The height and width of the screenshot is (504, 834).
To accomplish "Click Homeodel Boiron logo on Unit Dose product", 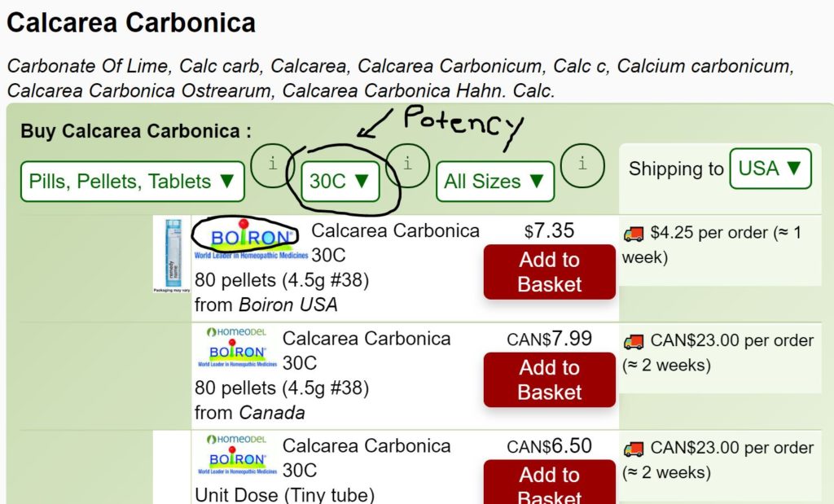I will 237,454.
